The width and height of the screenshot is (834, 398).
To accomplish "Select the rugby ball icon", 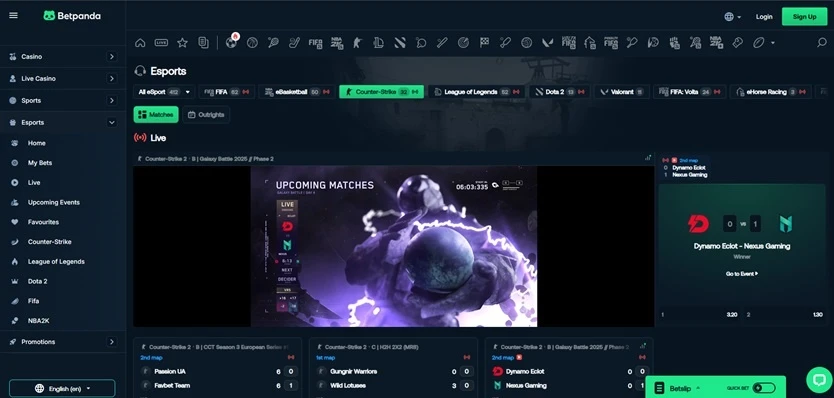I will (758, 43).
